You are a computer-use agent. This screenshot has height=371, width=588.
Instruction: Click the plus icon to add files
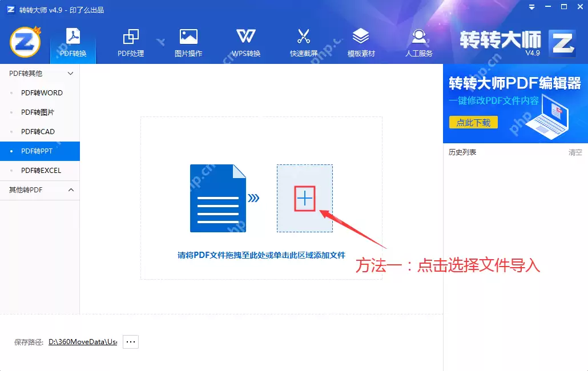[x=304, y=198]
